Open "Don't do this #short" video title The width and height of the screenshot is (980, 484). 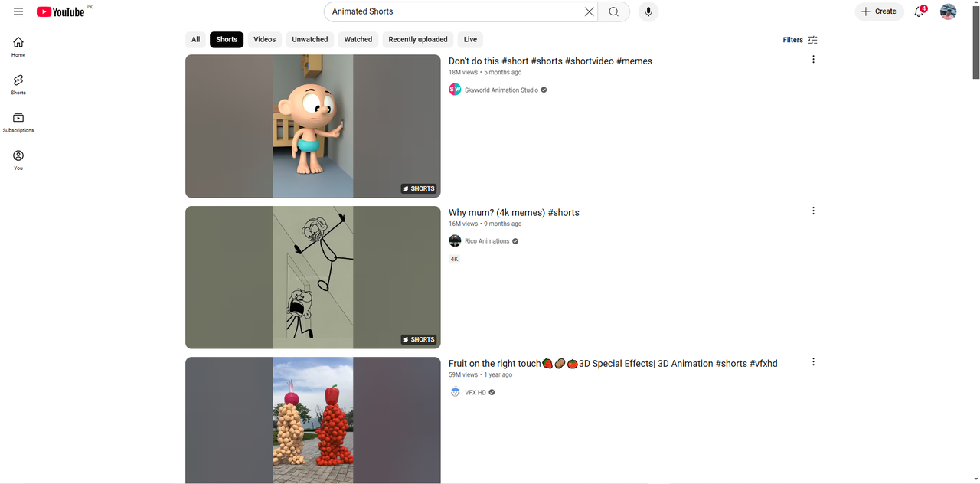click(x=550, y=61)
